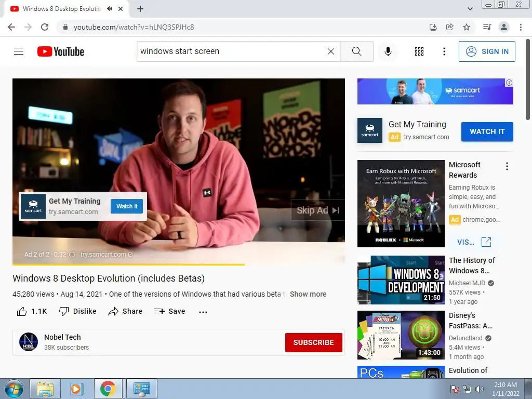Click the WATCH IT button in sidebar
This screenshot has height=399, width=532.
(x=487, y=131)
